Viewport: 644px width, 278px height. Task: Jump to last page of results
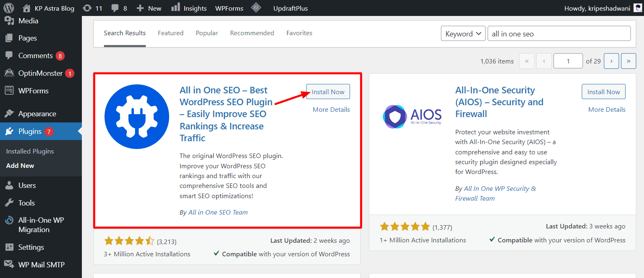pyautogui.click(x=628, y=61)
